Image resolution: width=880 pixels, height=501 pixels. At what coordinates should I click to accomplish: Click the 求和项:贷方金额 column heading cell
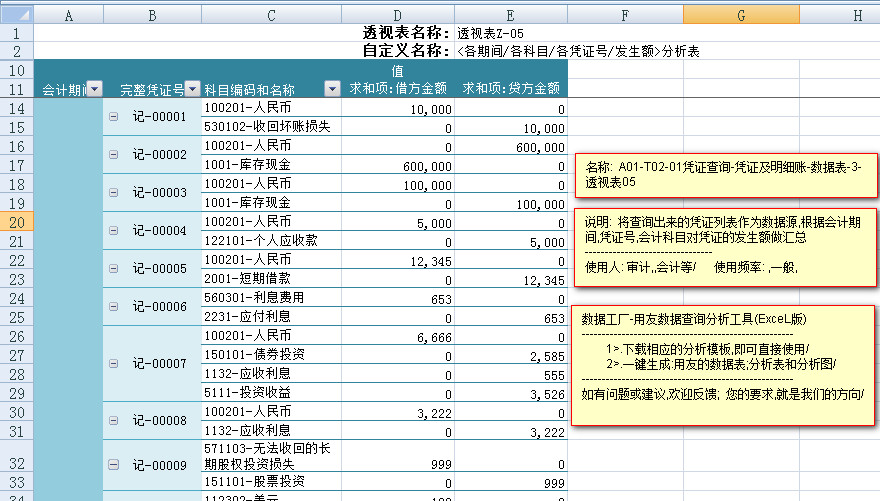pyautogui.click(x=510, y=90)
